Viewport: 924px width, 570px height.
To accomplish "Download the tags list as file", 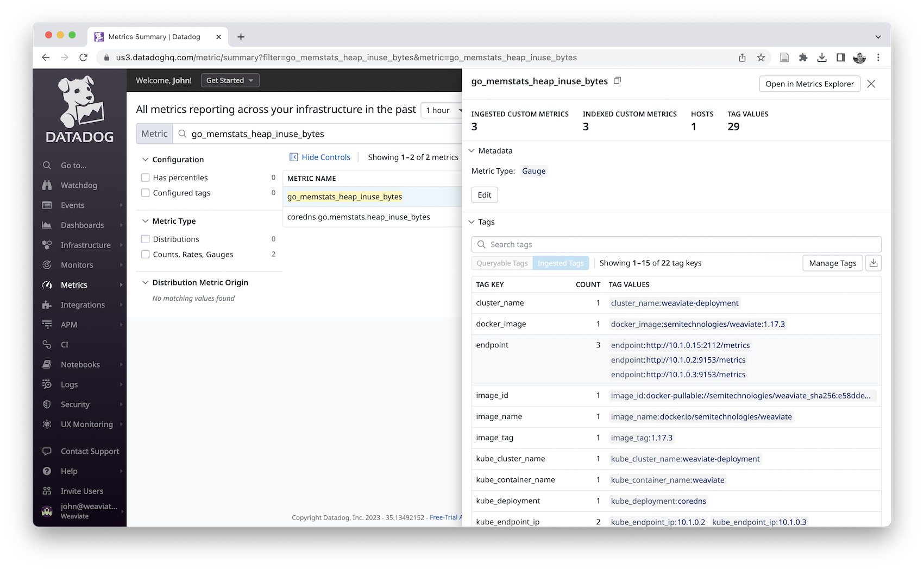I will coord(873,263).
